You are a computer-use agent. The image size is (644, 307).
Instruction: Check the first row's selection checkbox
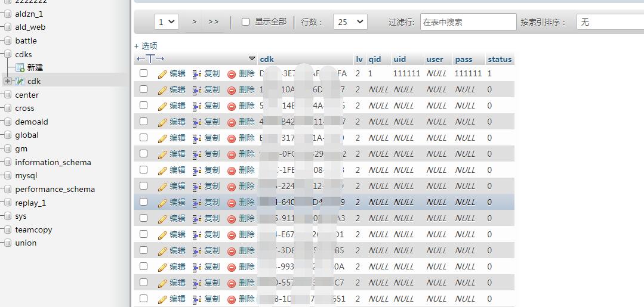(143, 73)
